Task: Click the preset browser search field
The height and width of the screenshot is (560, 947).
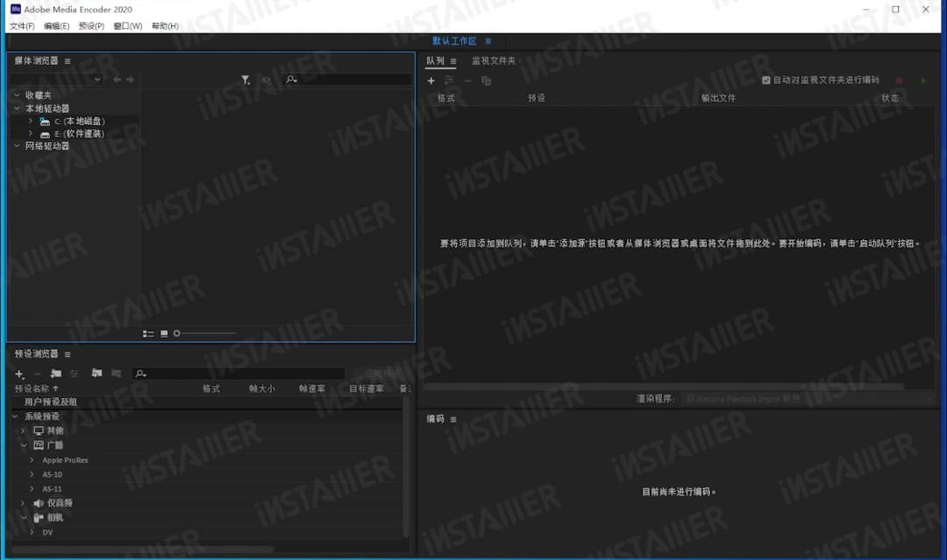Action: (x=239, y=374)
